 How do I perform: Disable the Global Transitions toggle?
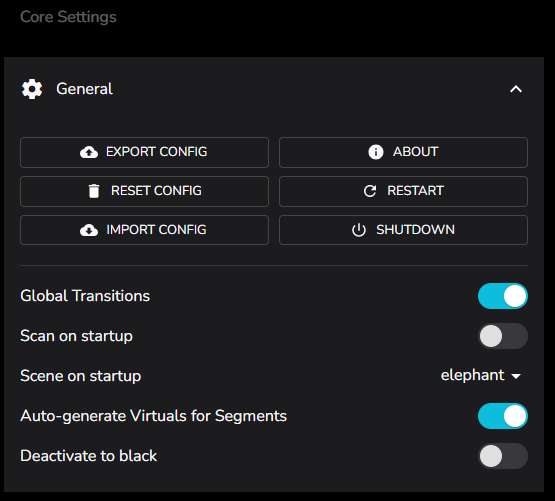[503, 296]
